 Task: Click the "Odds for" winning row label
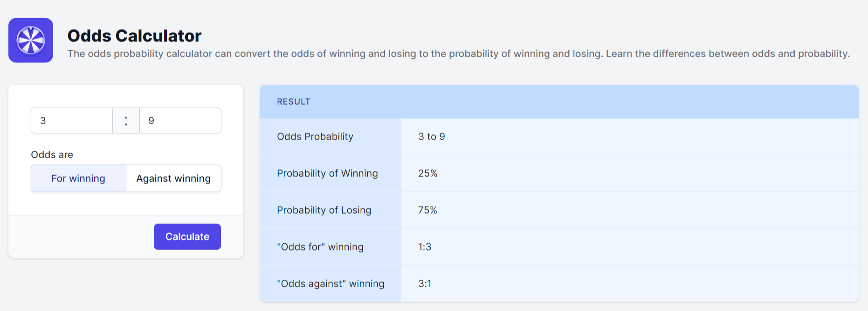(x=320, y=247)
